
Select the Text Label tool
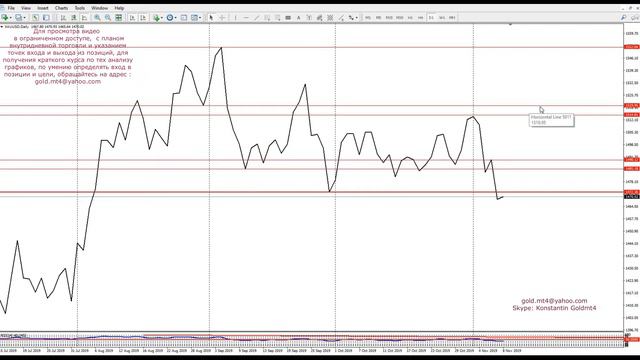[x=309, y=18]
